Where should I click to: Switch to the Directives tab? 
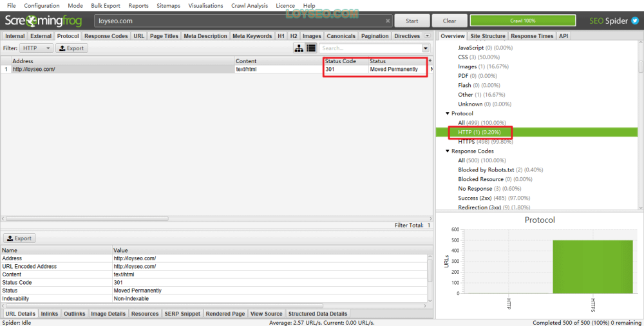(407, 36)
